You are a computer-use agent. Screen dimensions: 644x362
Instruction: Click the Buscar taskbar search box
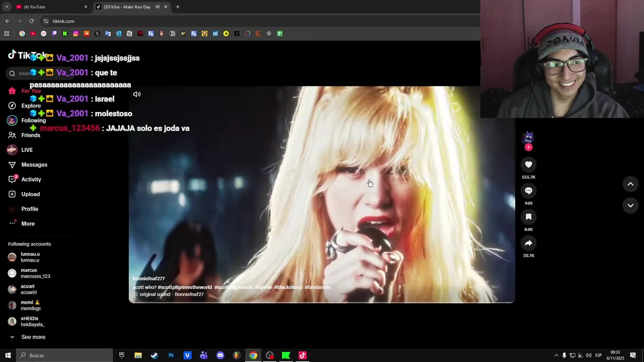click(x=64, y=355)
